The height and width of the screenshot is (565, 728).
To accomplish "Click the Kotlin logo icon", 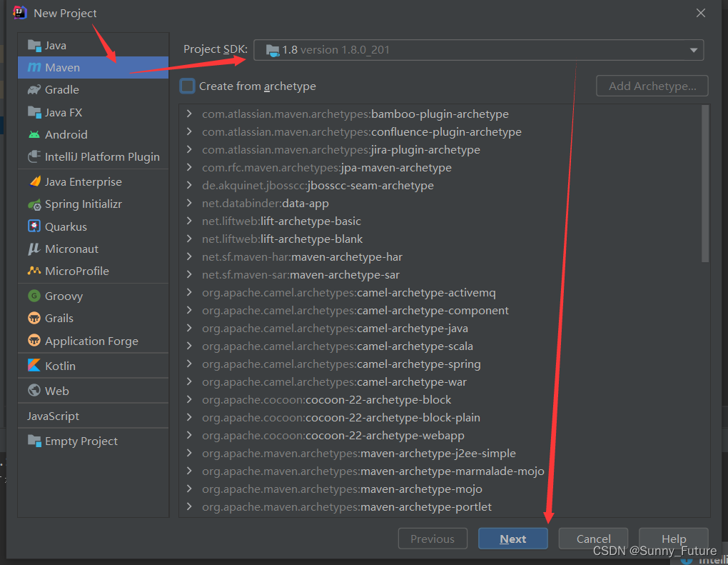I will point(34,366).
